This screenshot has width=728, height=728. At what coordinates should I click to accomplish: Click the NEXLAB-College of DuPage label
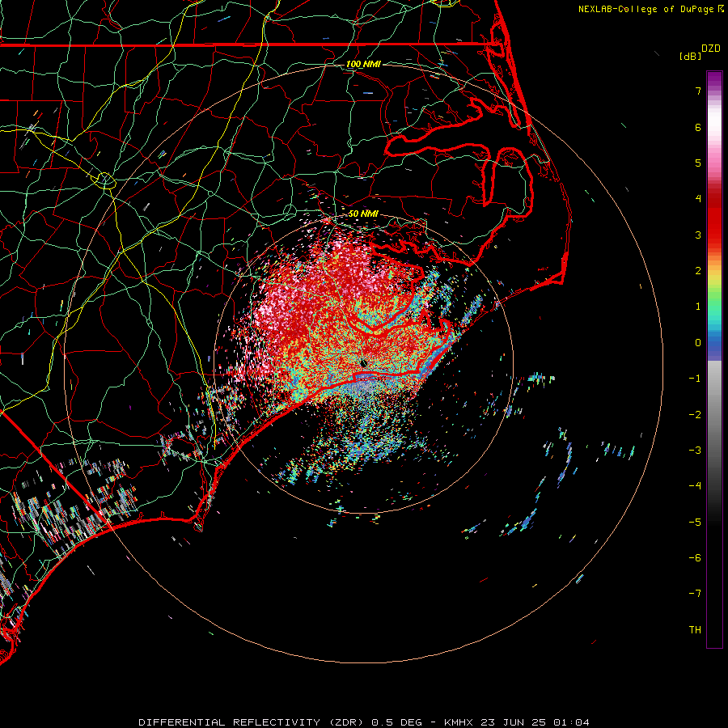click(651, 9)
